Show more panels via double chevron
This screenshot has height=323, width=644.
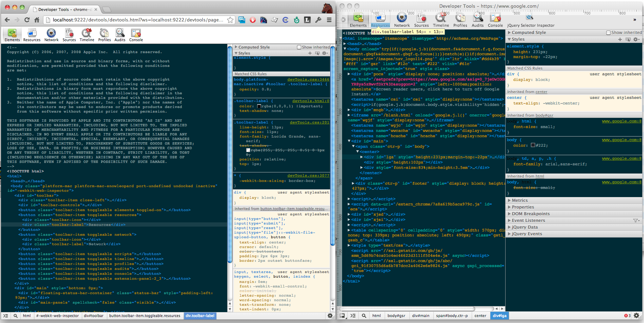tap(634, 20)
